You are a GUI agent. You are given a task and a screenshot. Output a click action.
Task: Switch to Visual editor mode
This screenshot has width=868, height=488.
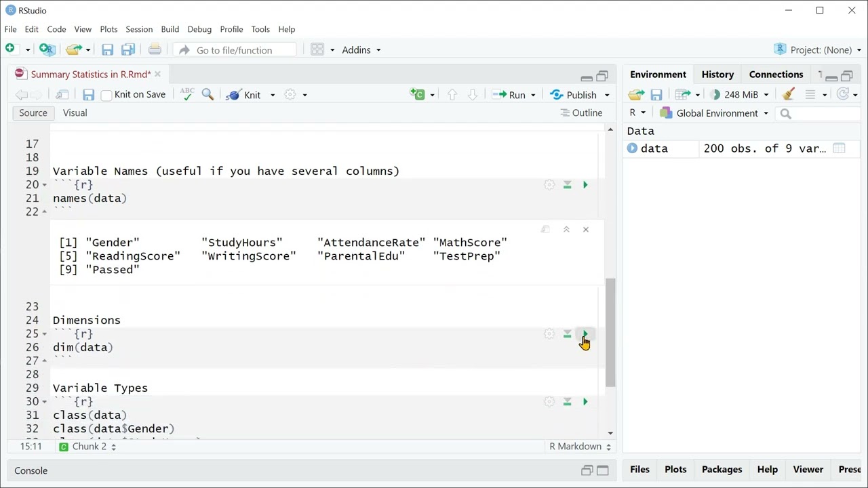click(x=75, y=113)
